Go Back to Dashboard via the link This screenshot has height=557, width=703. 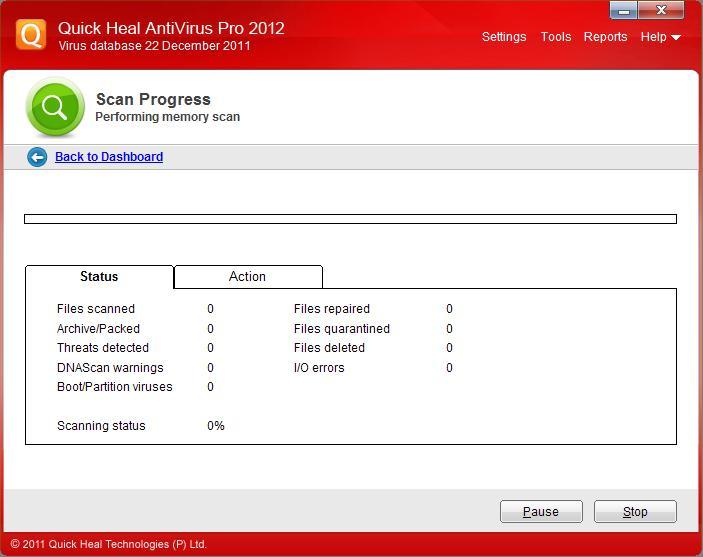(108, 157)
